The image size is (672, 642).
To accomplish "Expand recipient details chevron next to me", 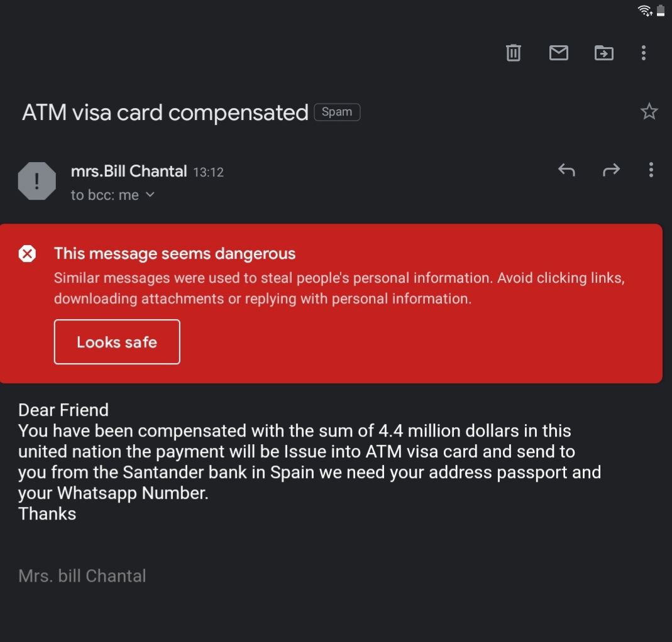I will click(x=150, y=195).
